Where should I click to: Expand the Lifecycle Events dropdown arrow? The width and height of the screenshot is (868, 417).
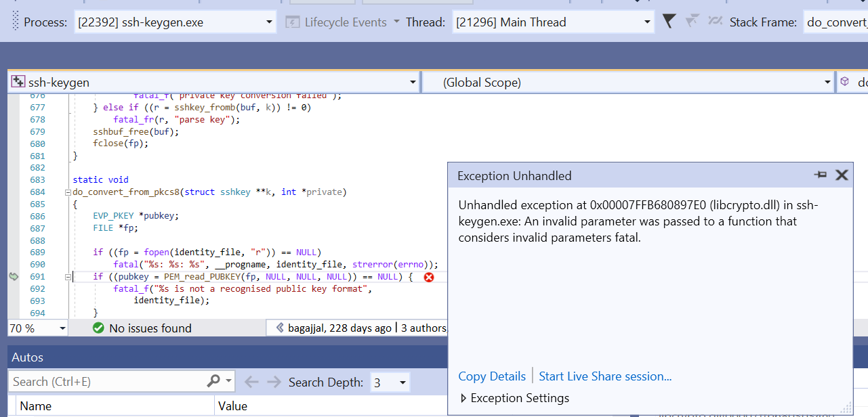396,22
